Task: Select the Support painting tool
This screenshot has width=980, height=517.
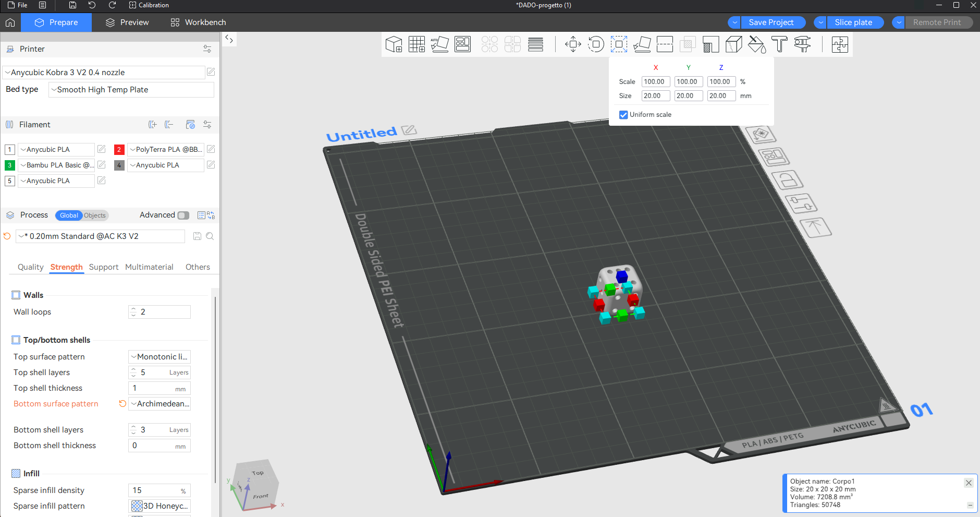Action: click(710, 44)
